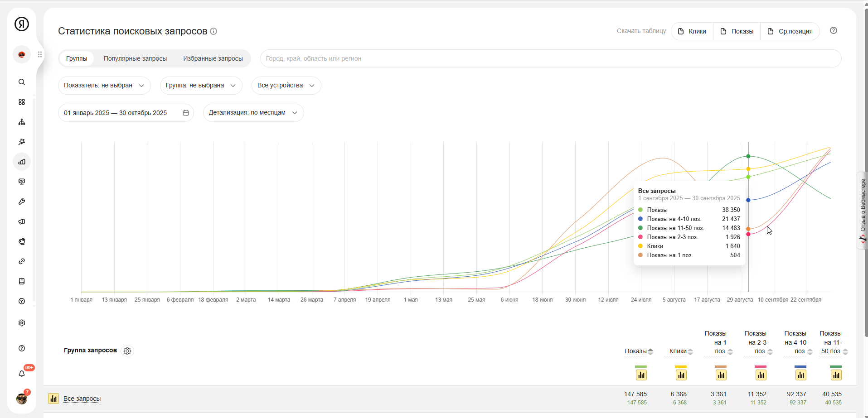Open the Все запросы link

coord(82,399)
